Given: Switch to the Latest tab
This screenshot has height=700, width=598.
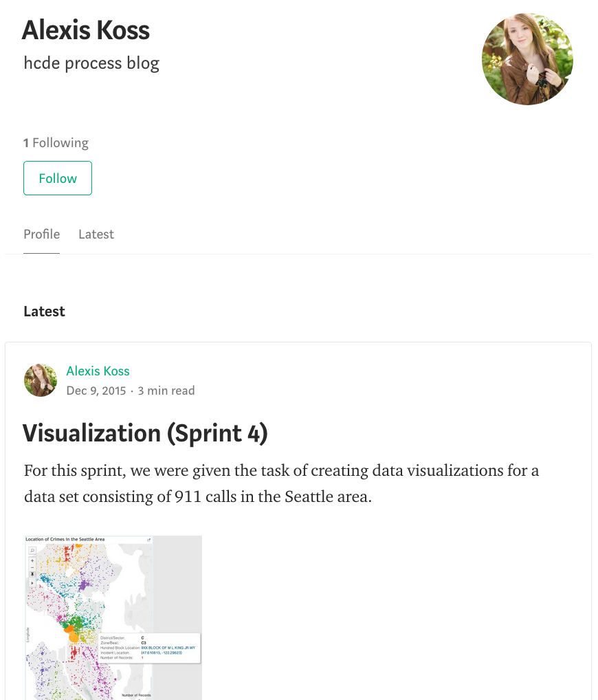Looking at the screenshot, I should (x=96, y=234).
